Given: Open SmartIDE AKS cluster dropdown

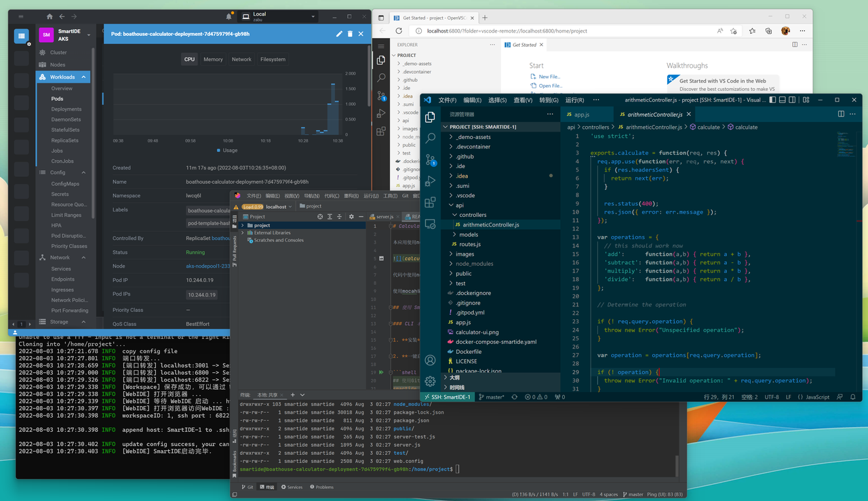Looking at the screenshot, I should 90,35.
